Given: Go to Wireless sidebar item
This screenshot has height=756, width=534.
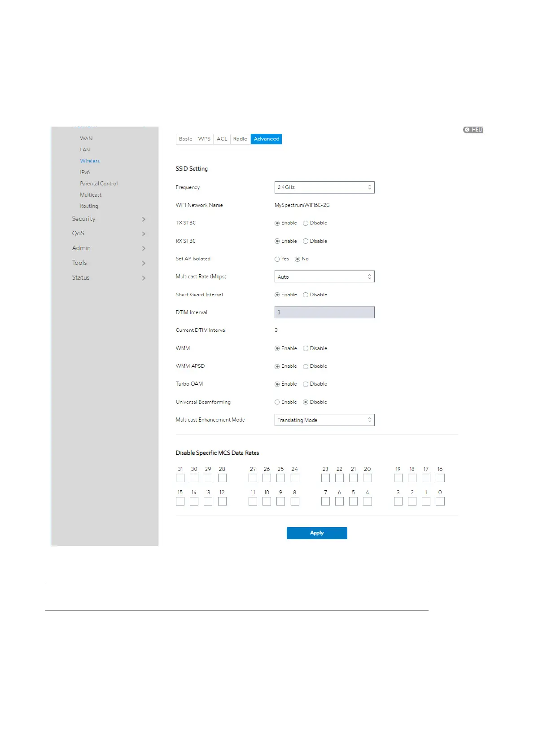Looking at the screenshot, I should pos(90,161).
